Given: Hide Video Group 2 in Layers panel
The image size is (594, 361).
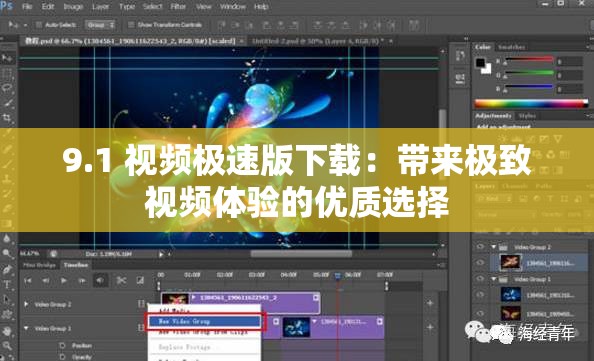Looking at the screenshot, I should coord(480,247).
